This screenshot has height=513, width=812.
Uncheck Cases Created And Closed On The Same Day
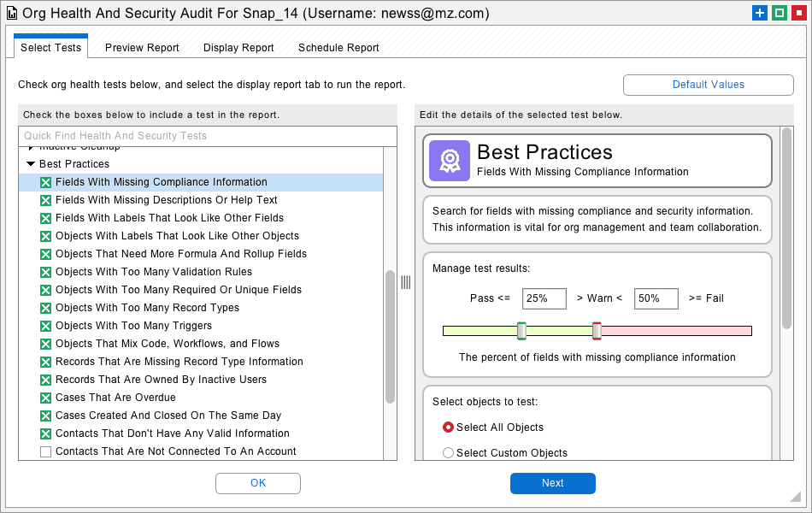click(x=45, y=416)
